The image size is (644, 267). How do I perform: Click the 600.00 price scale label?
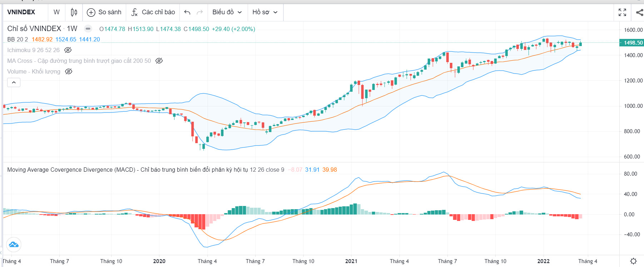click(632, 157)
